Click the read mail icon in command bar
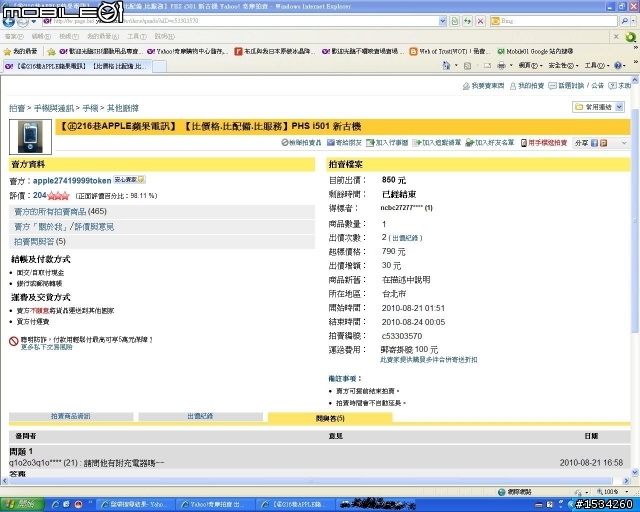 pyautogui.click(x=487, y=65)
